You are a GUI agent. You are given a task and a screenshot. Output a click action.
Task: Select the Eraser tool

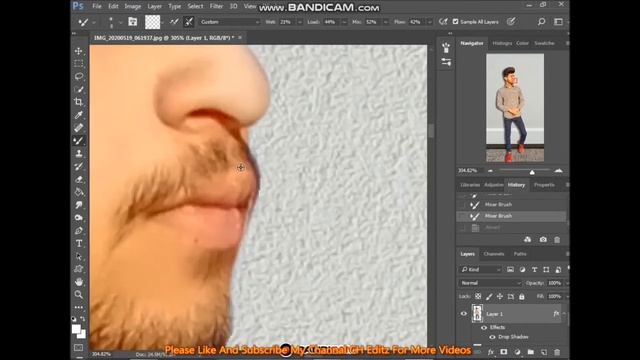pos(79,179)
